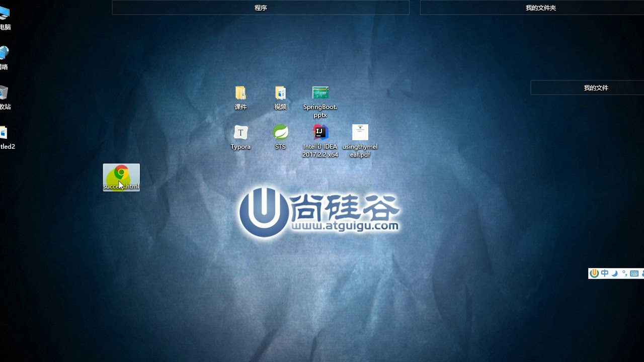Image resolution: width=644 pixels, height=362 pixels.
Task: Toggle Chinese input mode 中 indicator
Action: tap(605, 274)
